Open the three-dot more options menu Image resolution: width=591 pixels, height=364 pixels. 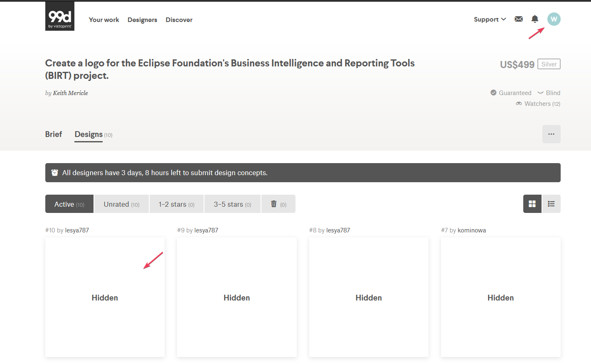pos(551,134)
